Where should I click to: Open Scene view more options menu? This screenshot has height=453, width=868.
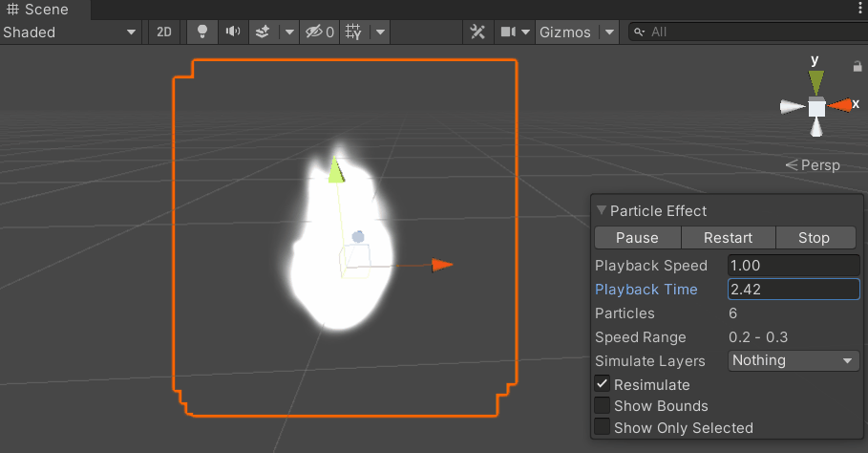[860, 8]
